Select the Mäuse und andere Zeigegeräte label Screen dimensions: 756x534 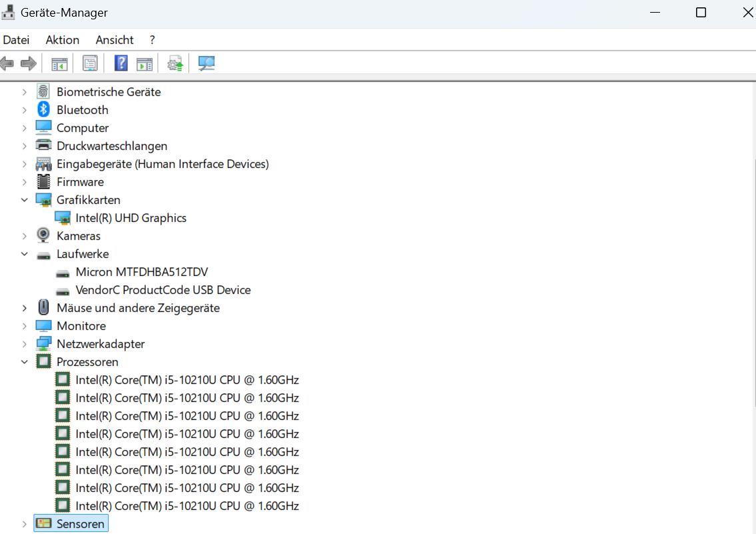(138, 308)
